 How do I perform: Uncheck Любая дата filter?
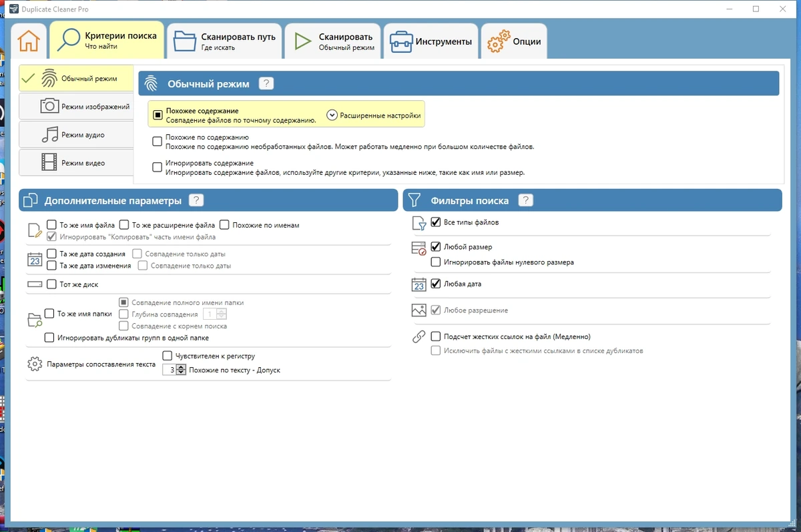(x=436, y=284)
